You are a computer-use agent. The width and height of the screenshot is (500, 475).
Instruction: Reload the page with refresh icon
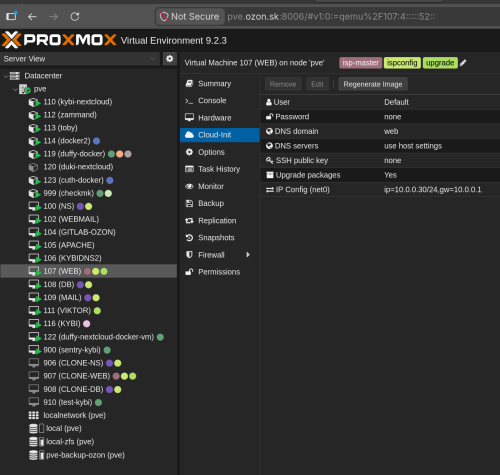pos(75,16)
